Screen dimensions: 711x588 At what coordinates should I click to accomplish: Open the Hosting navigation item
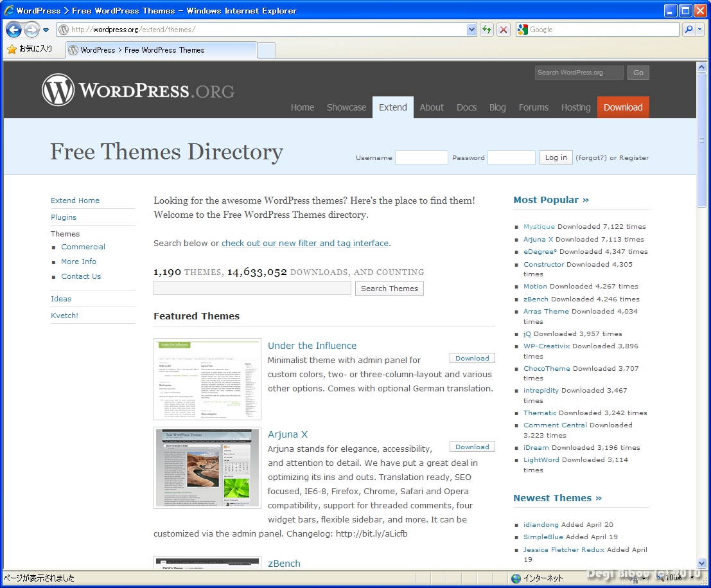point(576,107)
